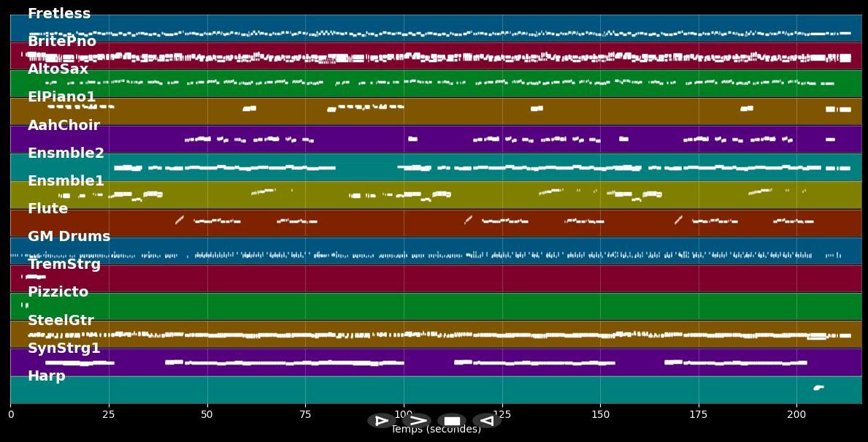
Task: Select the Fretless track label
Action: coord(59,14)
